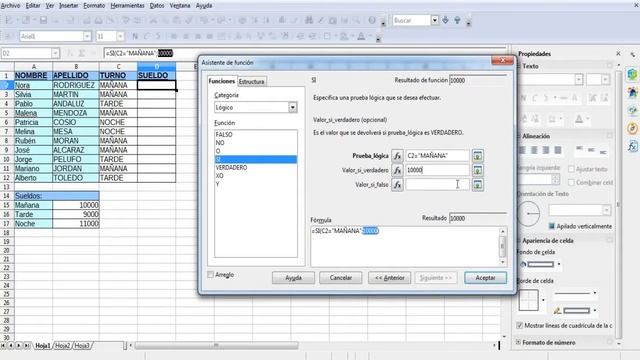This screenshot has height=360, width=640.
Task: Open font size dropdown in toolbar
Action: pos(120,36)
